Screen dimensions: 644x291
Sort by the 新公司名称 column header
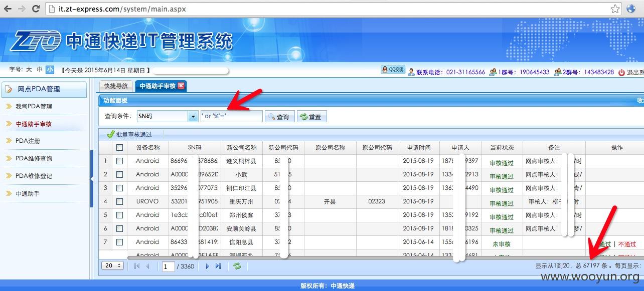coord(242,147)
